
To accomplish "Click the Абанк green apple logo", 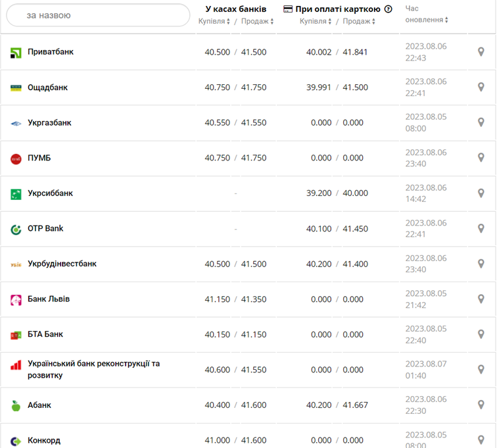I will pyautogui.click(x=16, y=405).
